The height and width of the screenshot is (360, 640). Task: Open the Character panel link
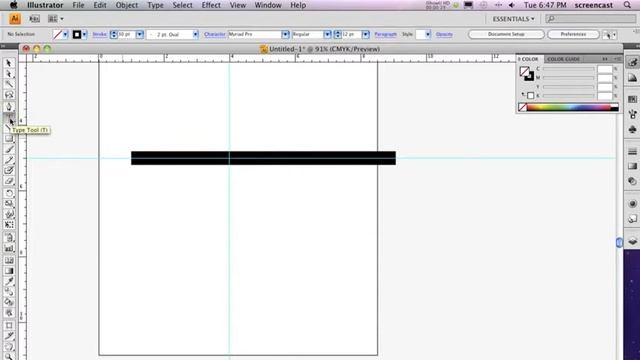[215, 35]
